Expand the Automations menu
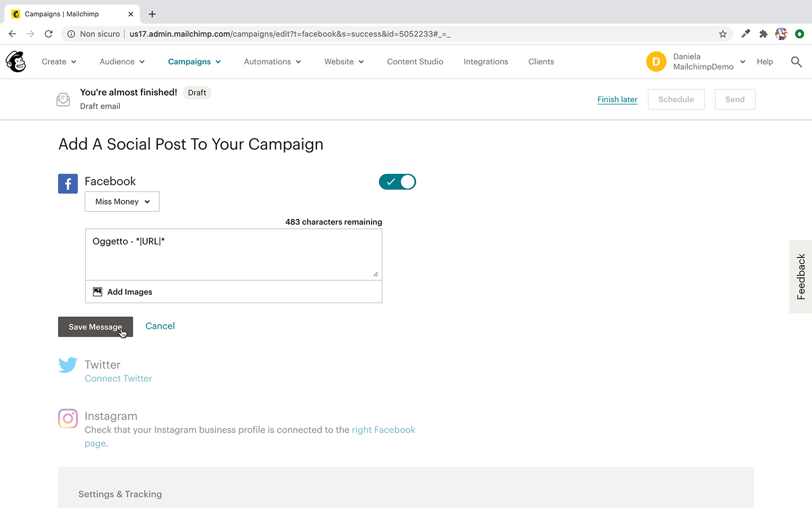 (x=272, y=62)
